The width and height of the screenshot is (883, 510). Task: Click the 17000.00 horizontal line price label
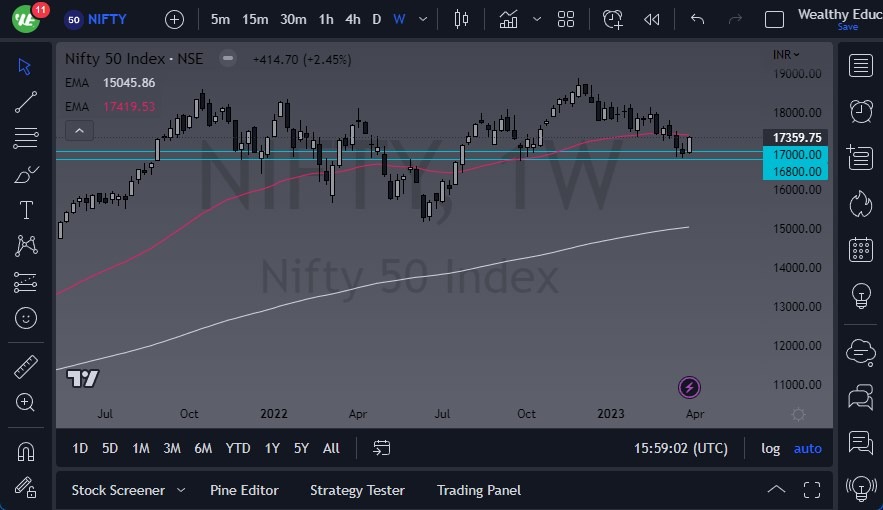point(796,155)
